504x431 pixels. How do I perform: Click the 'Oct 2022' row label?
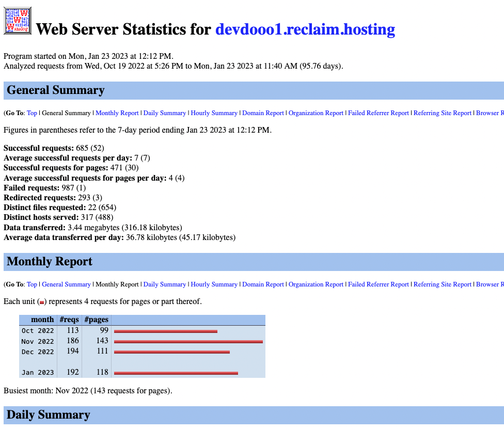coord(38,331)
